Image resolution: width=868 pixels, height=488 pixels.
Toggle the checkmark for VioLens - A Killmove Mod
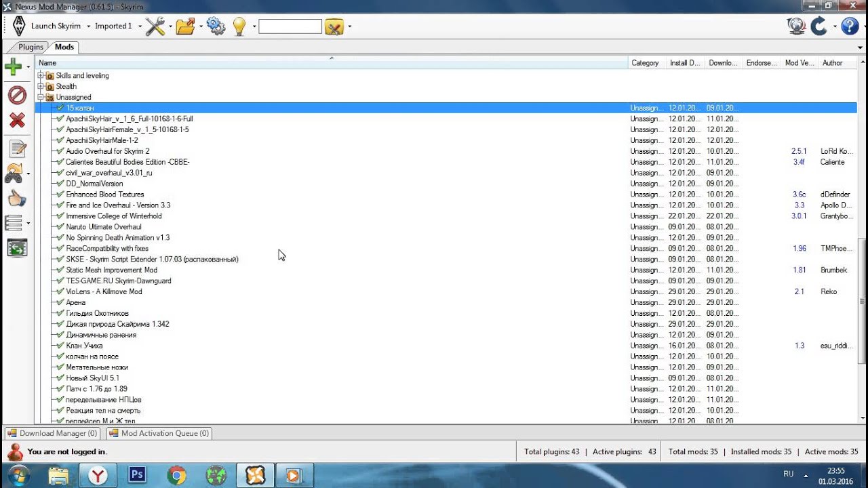(60, 292)
